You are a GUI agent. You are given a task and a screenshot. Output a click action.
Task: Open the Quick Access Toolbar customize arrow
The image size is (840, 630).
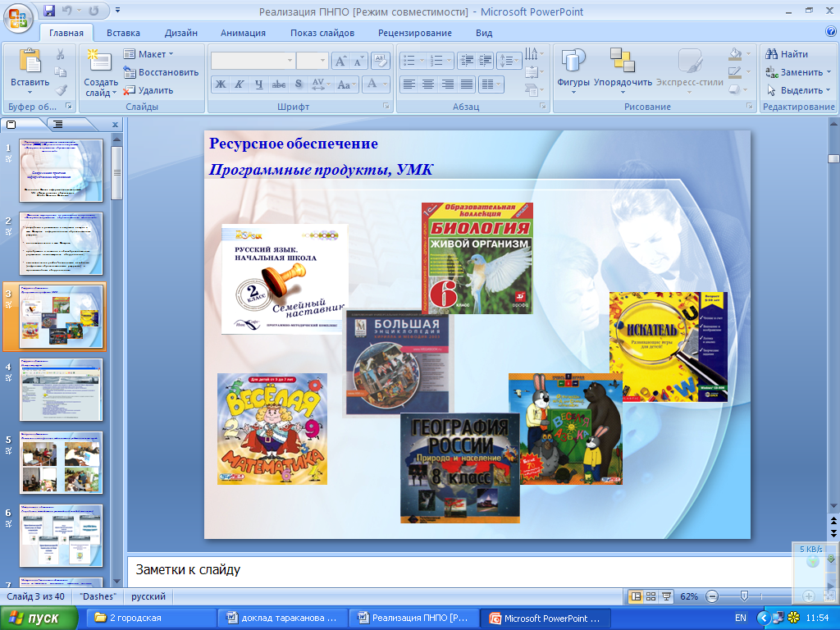coord(117,10)
